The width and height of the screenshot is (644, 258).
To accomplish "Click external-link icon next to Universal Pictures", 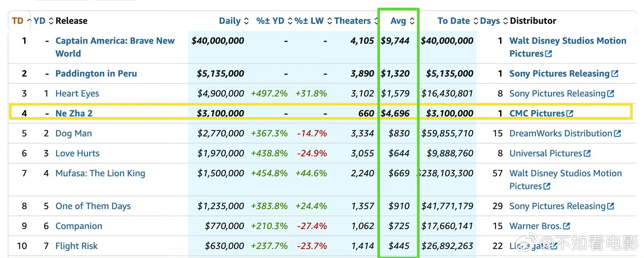I will 587,153.
